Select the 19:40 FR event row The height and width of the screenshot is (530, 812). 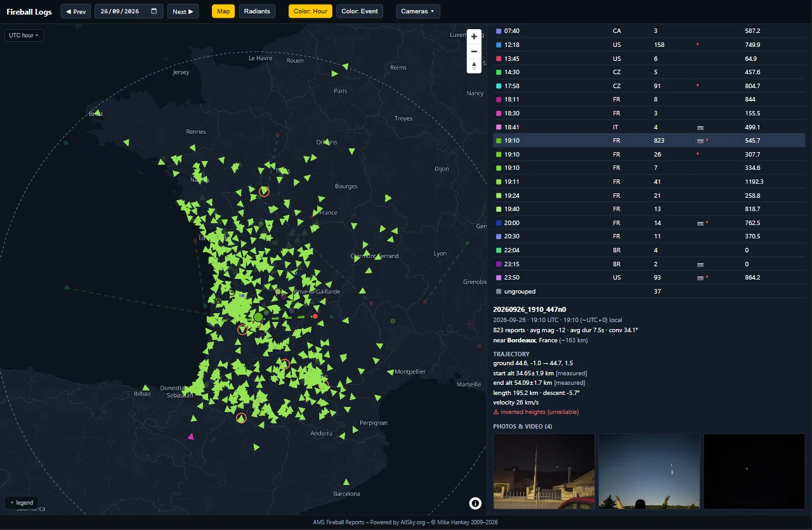point(649,209)
